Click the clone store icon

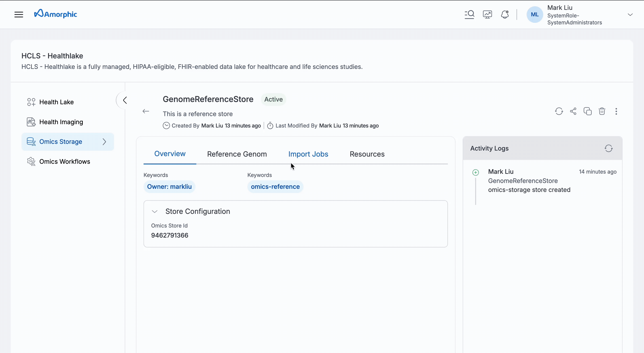click(x=587, y=111)
